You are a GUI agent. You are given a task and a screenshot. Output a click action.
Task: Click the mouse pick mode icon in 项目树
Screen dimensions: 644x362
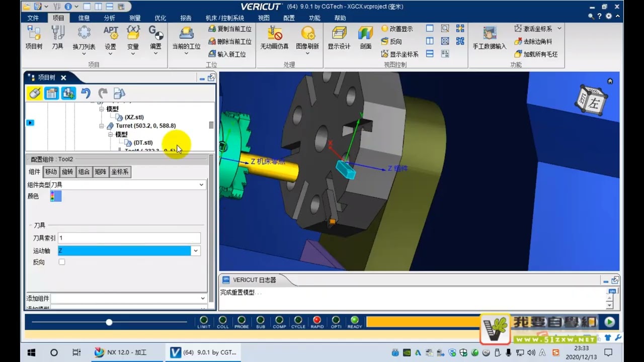pos(34,93)
